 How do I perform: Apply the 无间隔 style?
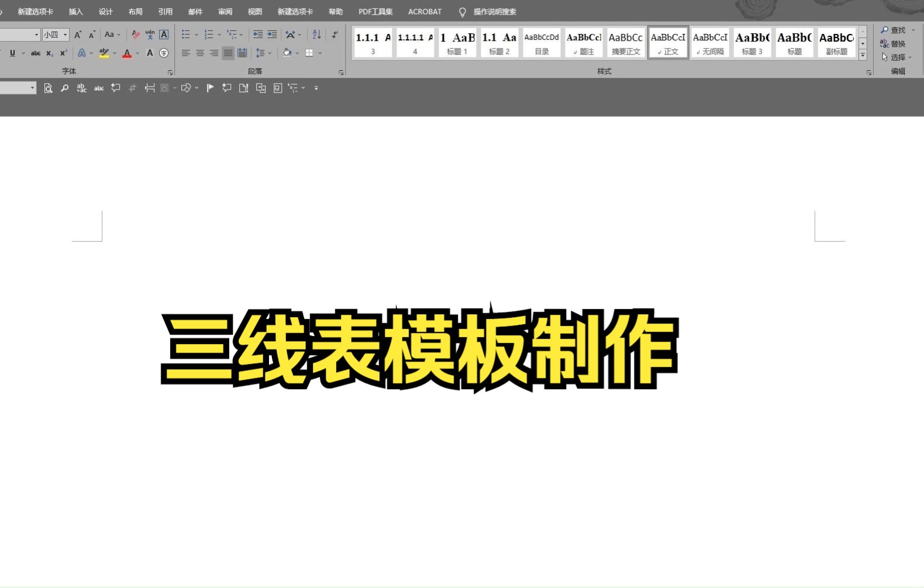(x=710, y=43)
